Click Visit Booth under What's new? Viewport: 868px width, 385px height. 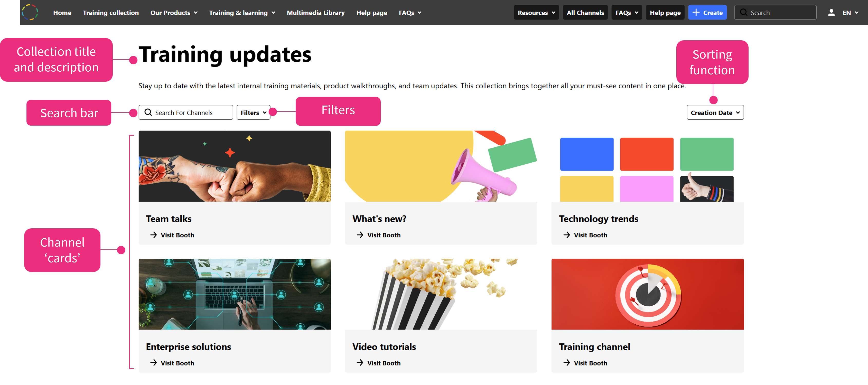[384, 235]
